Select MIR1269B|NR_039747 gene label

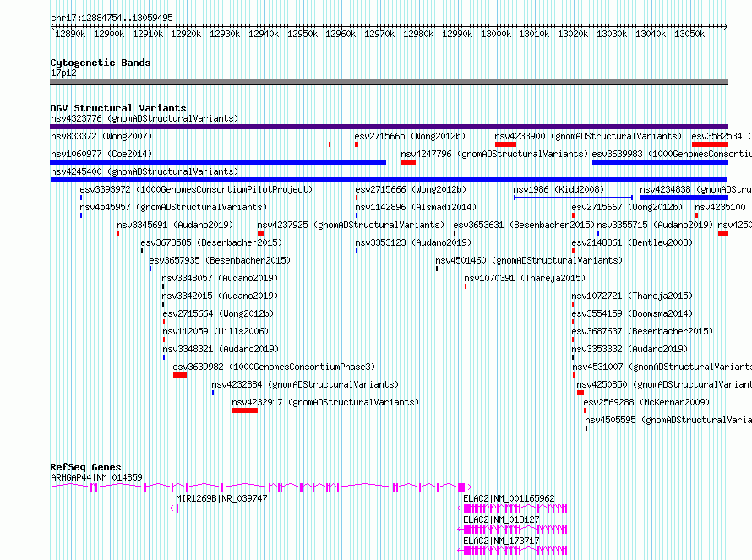point(221,498)
